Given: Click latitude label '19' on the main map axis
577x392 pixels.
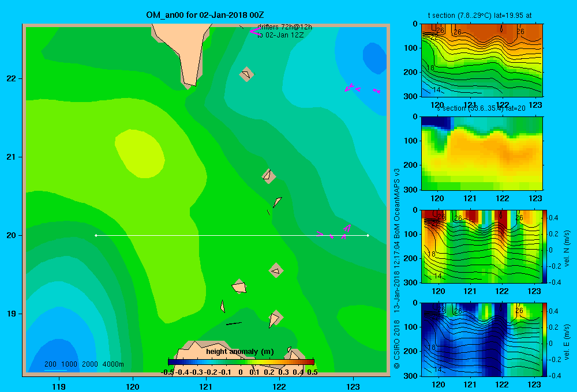Looking at the screenshot, I should click(x=11, y=314).
